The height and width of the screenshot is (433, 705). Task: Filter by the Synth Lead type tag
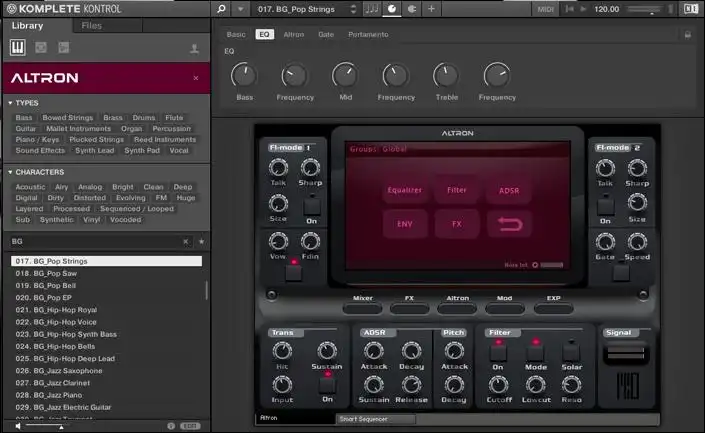coord(94,150)
